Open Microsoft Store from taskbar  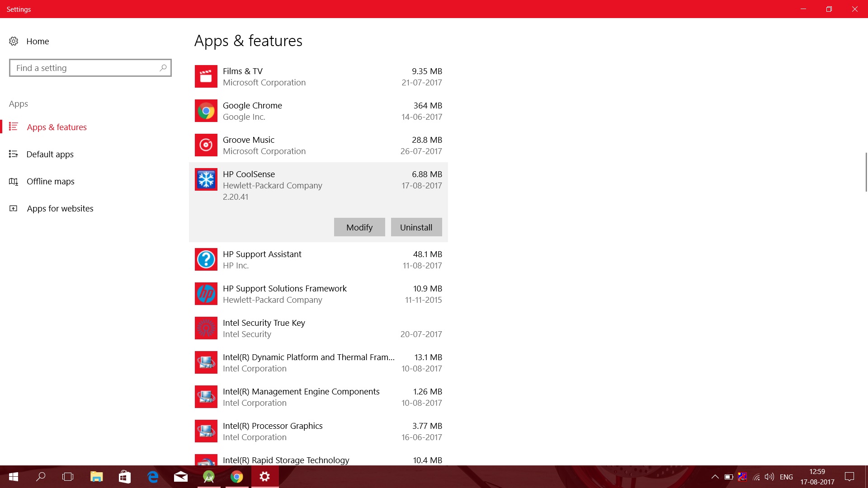coord(124,477)
